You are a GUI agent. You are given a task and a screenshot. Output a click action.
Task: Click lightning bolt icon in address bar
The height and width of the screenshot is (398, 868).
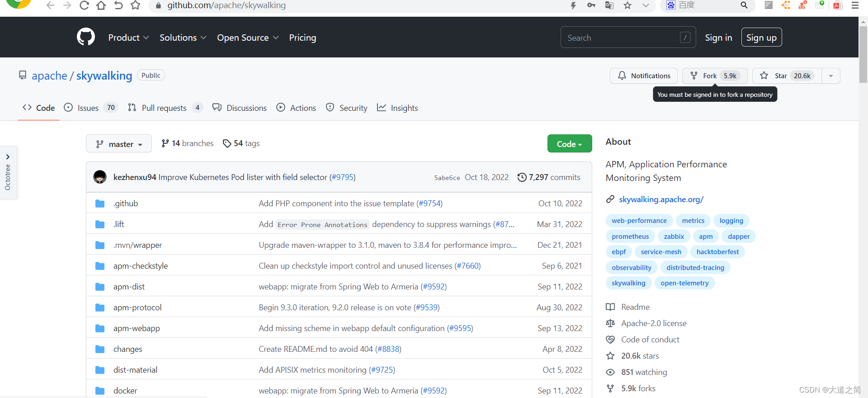click(x=573, y=5)
